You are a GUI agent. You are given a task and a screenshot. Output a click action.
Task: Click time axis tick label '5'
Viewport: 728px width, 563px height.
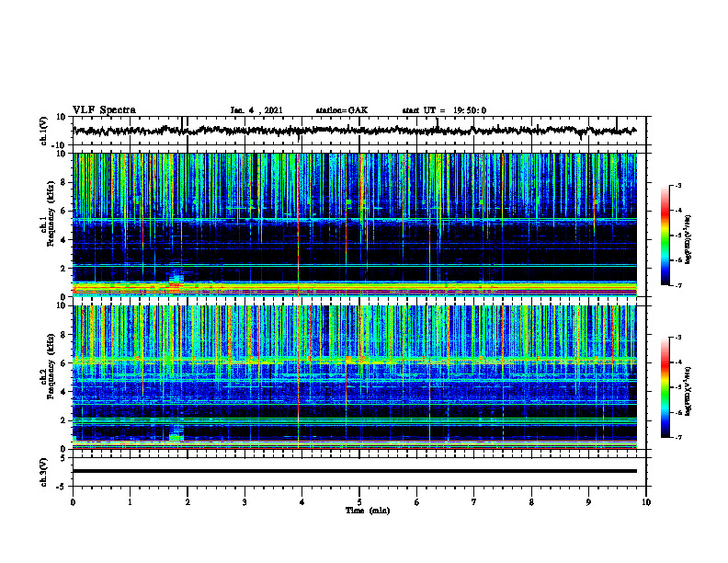tap(359, 502)
